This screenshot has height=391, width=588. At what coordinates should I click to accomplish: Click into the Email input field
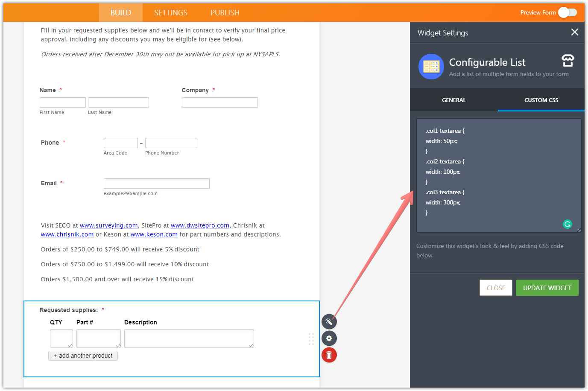156,184
